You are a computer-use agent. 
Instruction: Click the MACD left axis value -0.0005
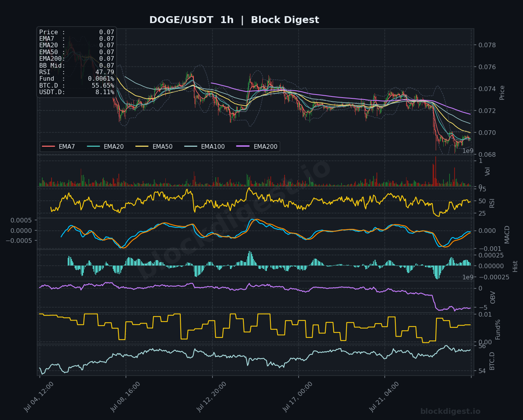(x=18, y=241)
